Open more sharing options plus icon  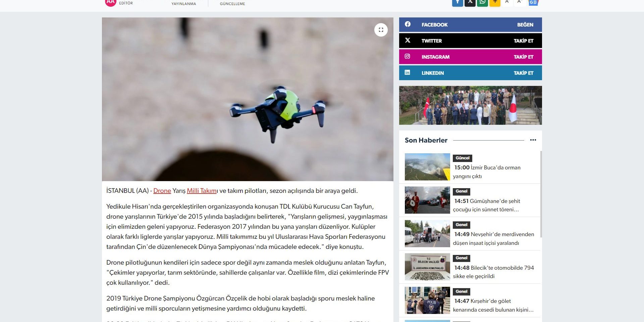pyautogui.click(x=495, y=2)
